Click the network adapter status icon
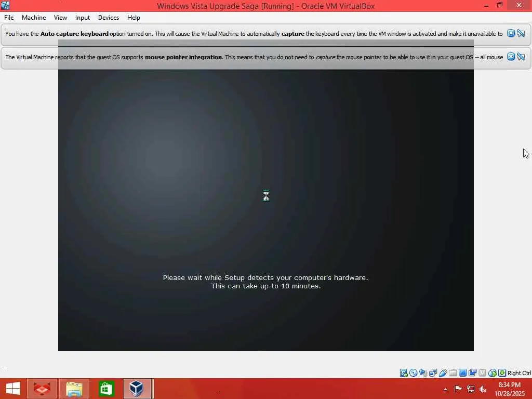Viewport: 532px width, 399px height. click(x=433, y=373)
